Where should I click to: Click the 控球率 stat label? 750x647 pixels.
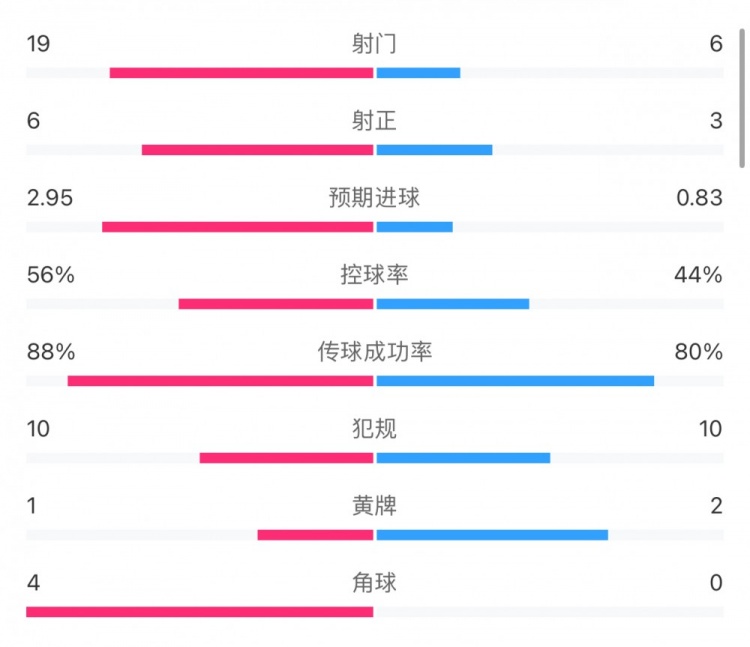(374, 274)
